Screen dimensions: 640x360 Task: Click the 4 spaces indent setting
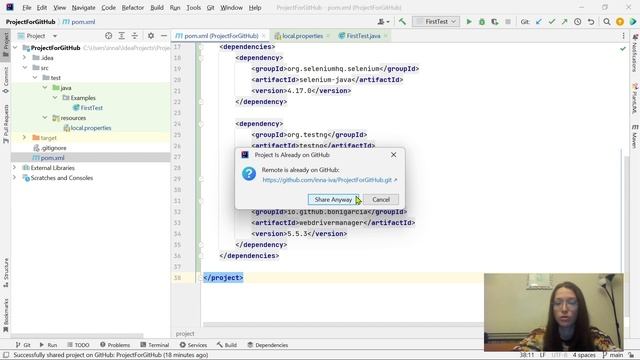click(584, 355)
